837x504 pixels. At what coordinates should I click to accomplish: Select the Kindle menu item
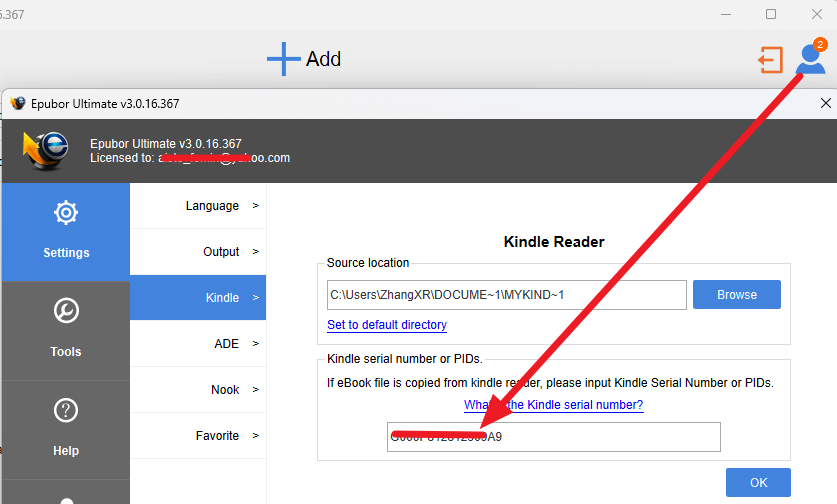coord(198,297)
